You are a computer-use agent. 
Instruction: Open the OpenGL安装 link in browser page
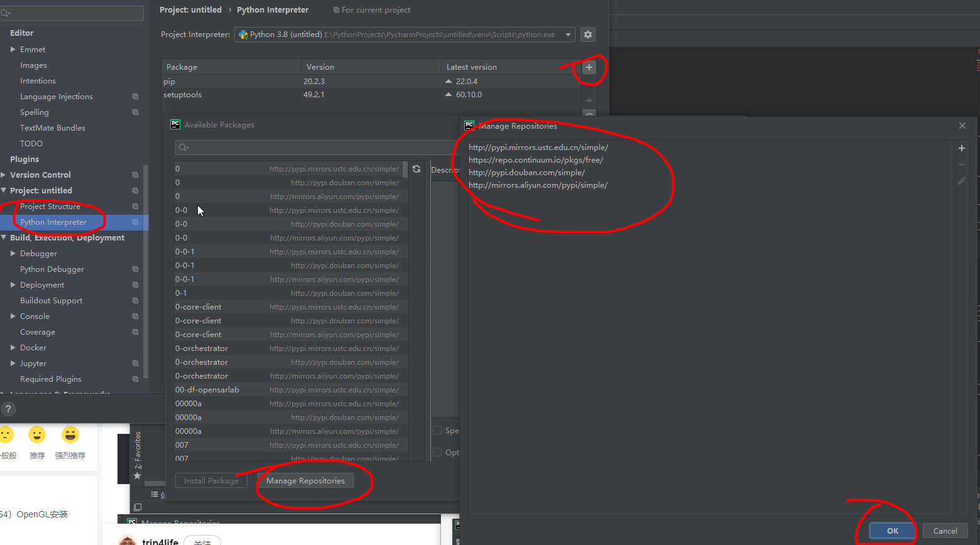pyautogui.click(x=42, y=514)
